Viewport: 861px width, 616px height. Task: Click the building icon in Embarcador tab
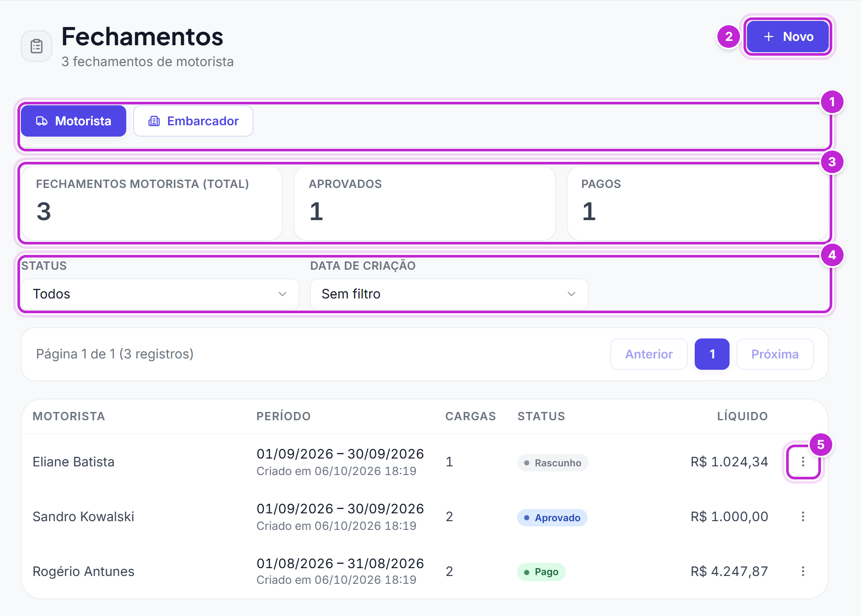(154, 121)
